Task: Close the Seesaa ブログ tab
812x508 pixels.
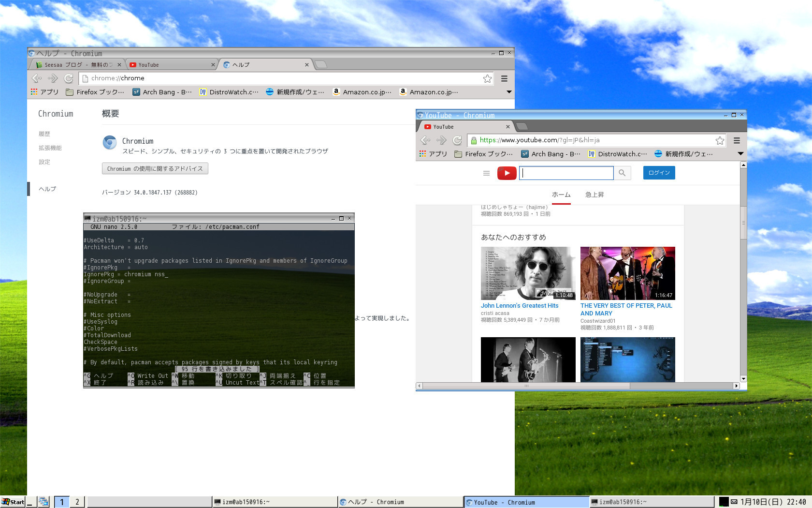Action: [x=119, y=65]
